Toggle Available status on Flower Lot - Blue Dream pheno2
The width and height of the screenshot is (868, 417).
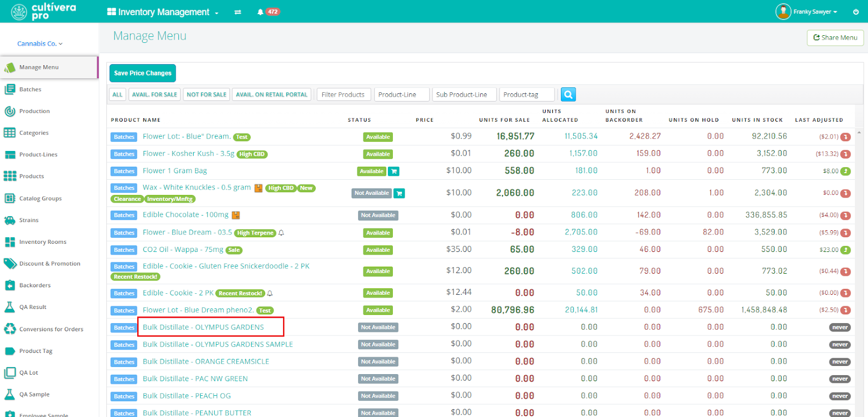pyautogui.click(x=378, y=311)
